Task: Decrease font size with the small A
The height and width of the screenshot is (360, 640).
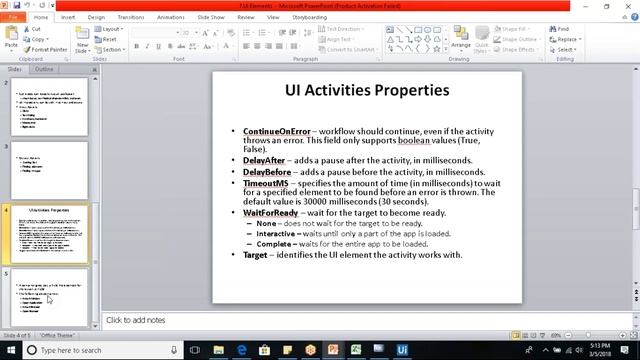Action: point(216,33)
